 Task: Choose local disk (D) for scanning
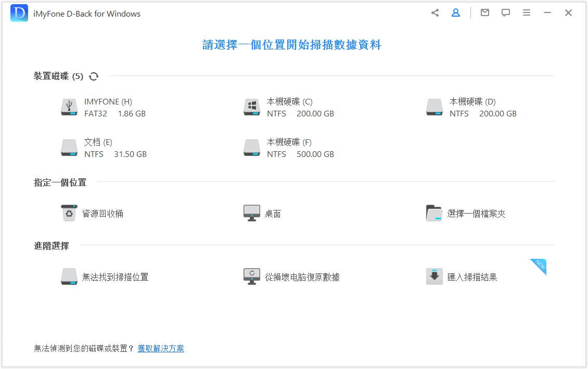coord(471,107)
